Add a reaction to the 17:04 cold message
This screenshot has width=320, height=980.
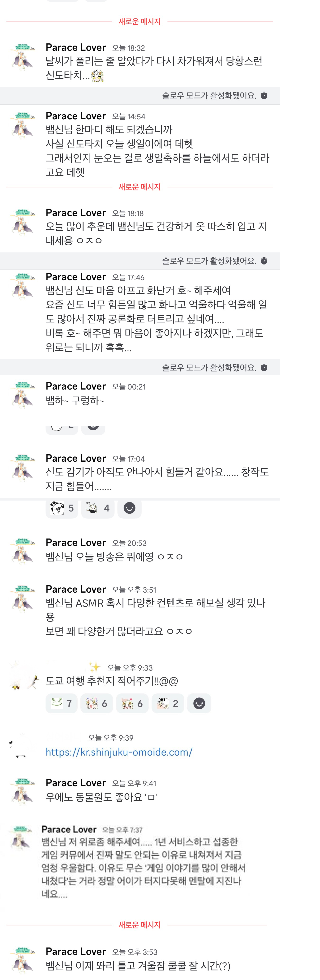pos(129,508)
